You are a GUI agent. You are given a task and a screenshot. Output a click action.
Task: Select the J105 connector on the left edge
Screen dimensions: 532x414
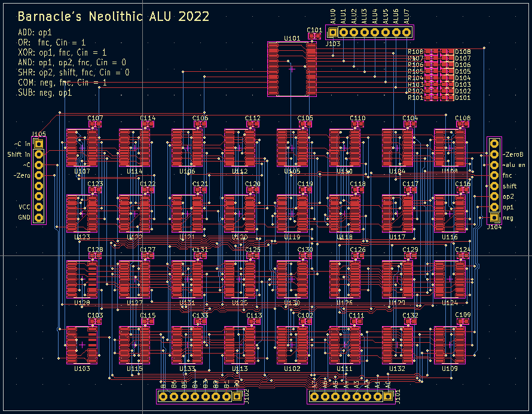point(39,181)
